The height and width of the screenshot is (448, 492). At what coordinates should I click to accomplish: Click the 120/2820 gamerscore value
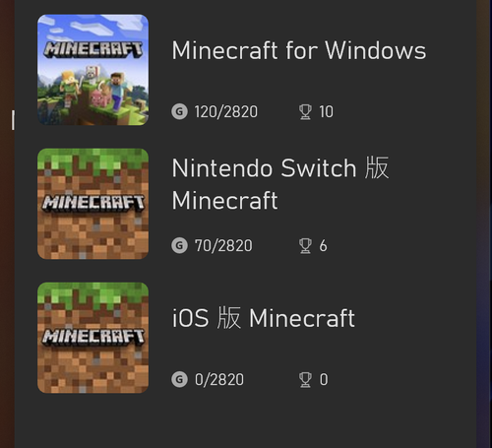click(x=226, y=112)
